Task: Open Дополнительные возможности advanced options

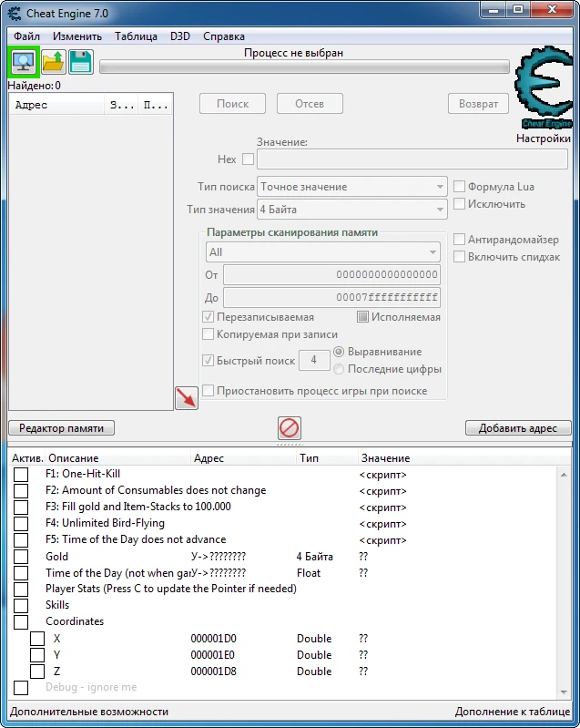Action: tap(89, 712)
